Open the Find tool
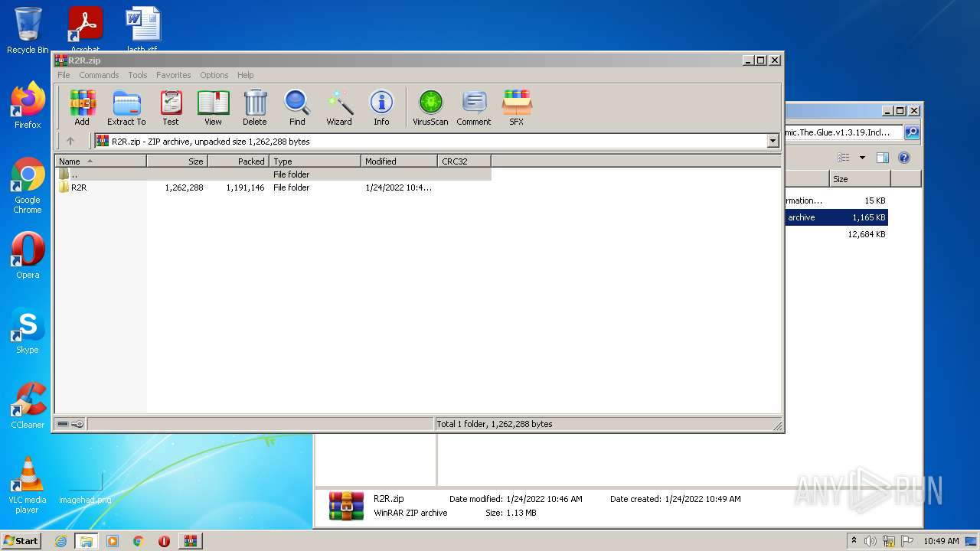 [x=297, y=107]
